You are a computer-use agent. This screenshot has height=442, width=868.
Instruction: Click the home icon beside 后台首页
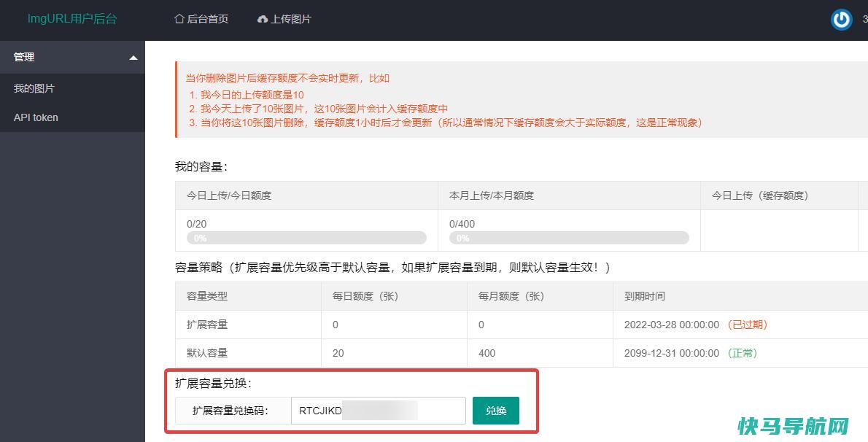[179, 19]
